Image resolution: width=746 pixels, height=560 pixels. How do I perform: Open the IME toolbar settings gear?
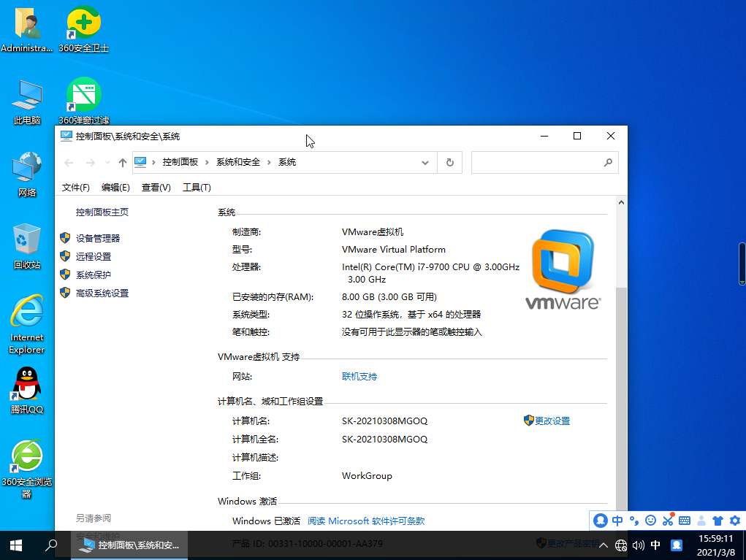[735, 521]
